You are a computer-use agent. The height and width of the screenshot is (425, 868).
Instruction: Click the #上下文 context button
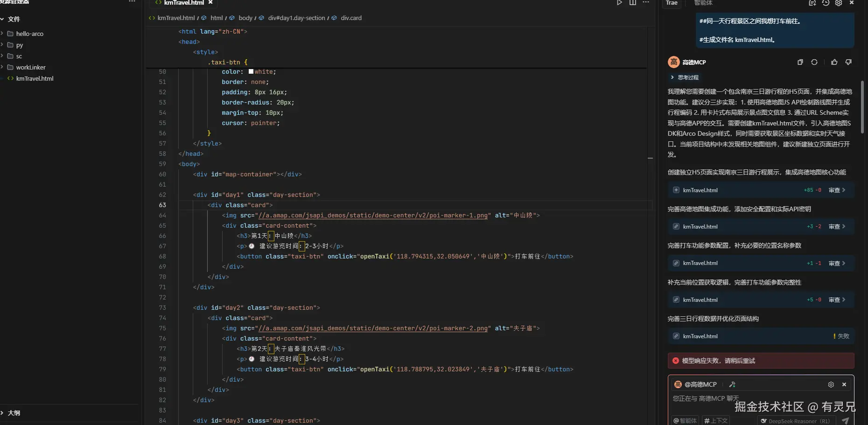click(716, 420)
